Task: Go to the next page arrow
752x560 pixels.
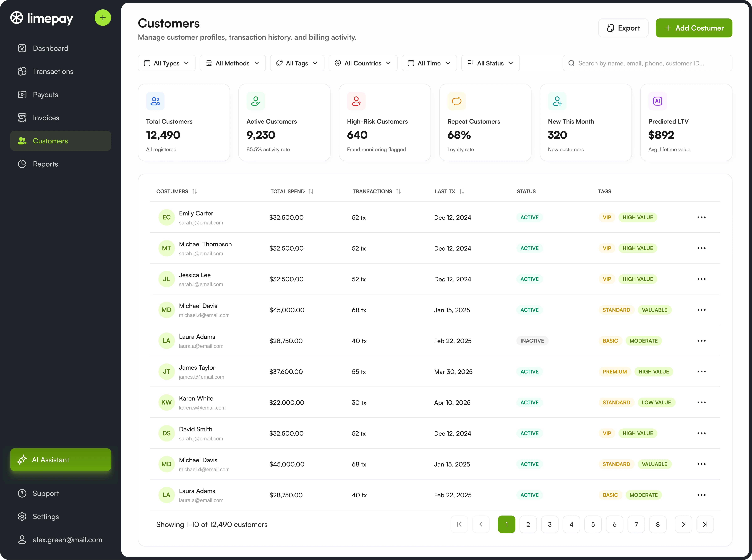Action: 684,524
